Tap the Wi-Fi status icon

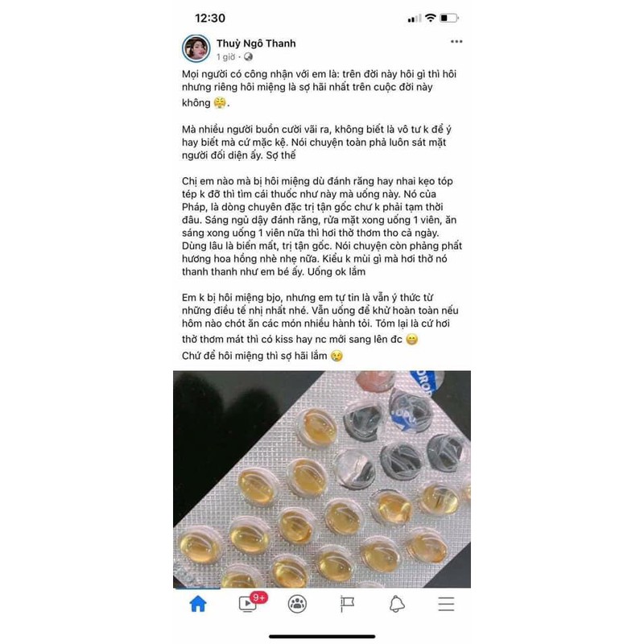click(x=430, y=18)
